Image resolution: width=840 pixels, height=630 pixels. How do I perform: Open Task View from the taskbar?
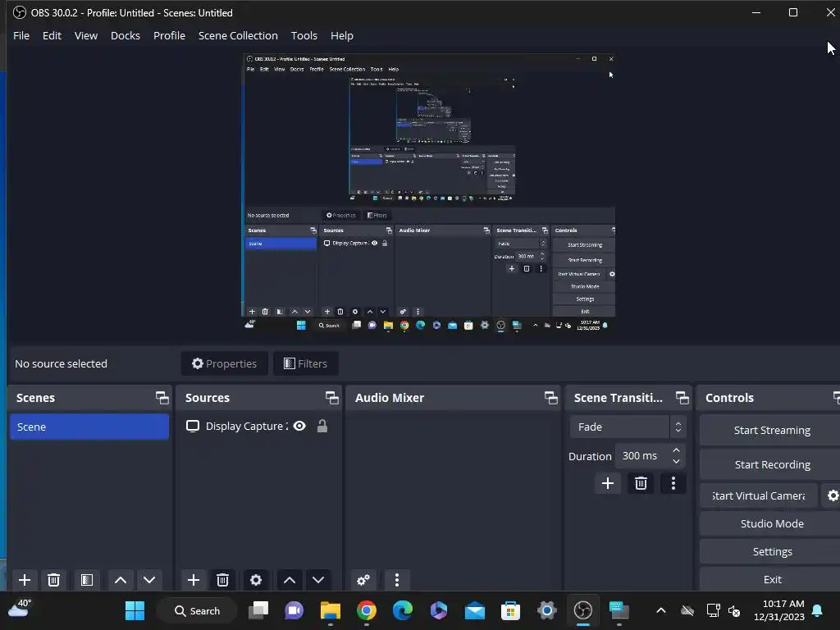pos(258,610)
